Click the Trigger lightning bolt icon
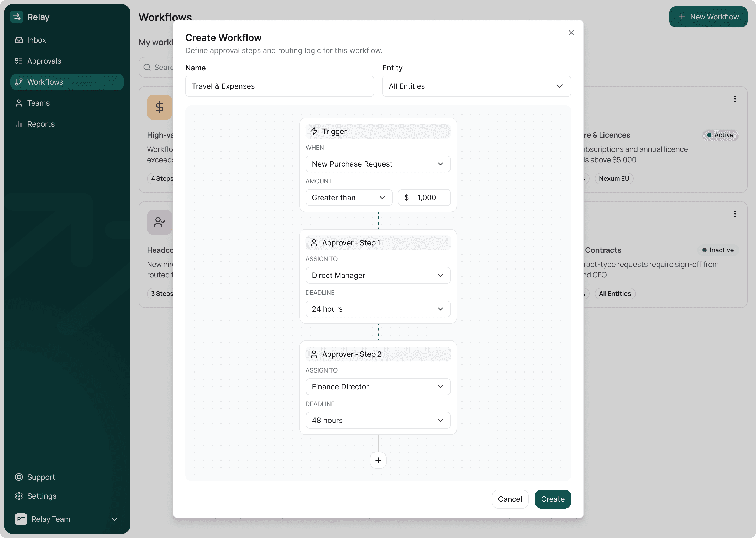This screenshot has width=756, height=538. [314, 132]
